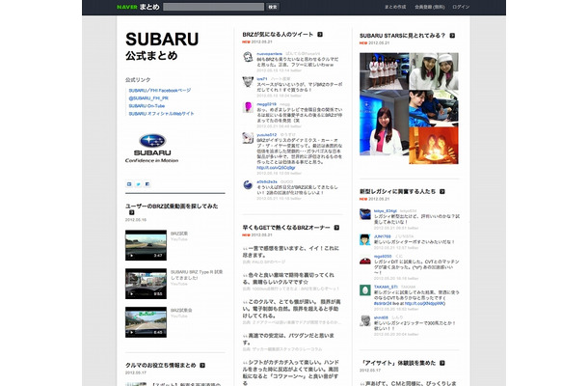588x386 pixels.
Task: Click the Facebook share icon
Action: pos(147,184)
